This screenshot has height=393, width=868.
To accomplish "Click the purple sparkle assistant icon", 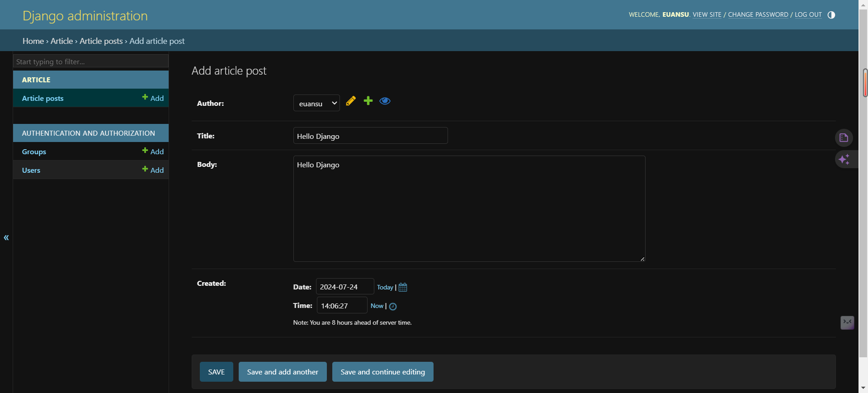I will (x=844, y=159).
